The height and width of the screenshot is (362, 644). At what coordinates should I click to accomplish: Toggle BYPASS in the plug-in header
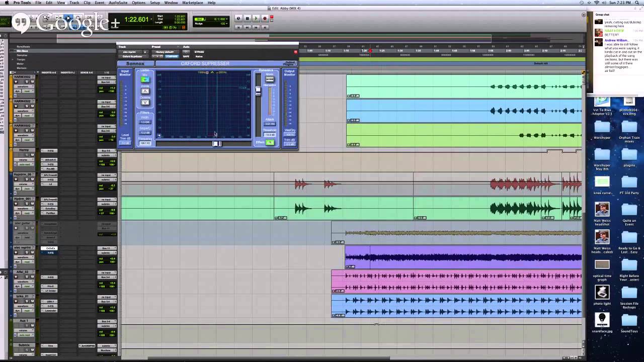coord(199,52)
